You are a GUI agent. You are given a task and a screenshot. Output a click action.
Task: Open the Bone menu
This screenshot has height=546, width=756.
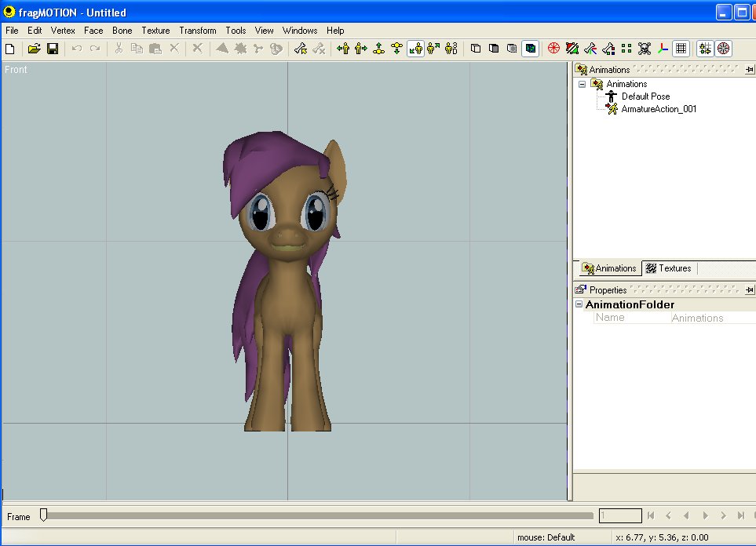(x=122, y=31)
